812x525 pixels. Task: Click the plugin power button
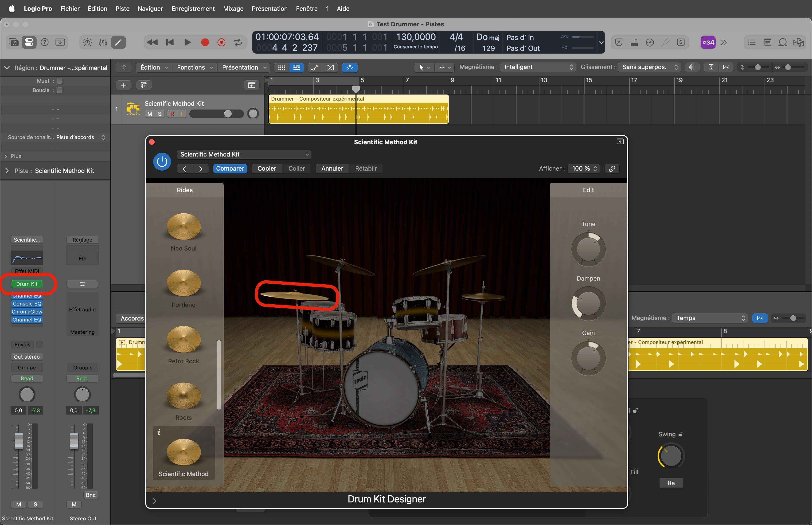coord(162,162)
